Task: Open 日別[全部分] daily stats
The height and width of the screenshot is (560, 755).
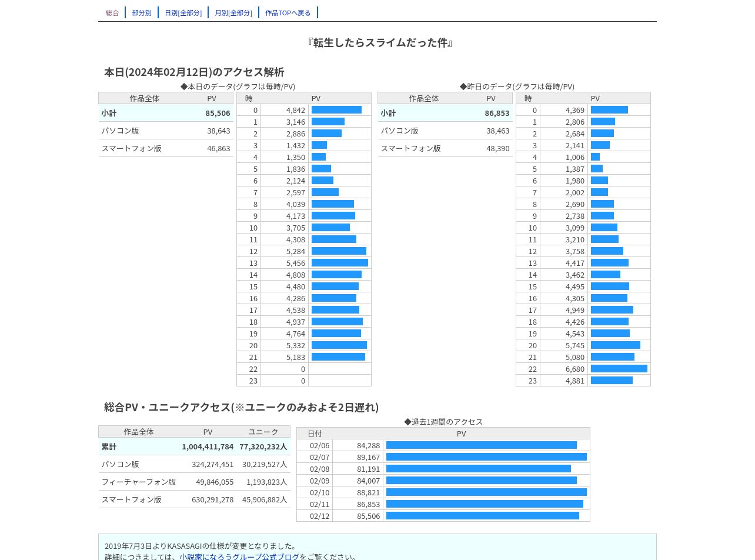Action: (183, 12)
